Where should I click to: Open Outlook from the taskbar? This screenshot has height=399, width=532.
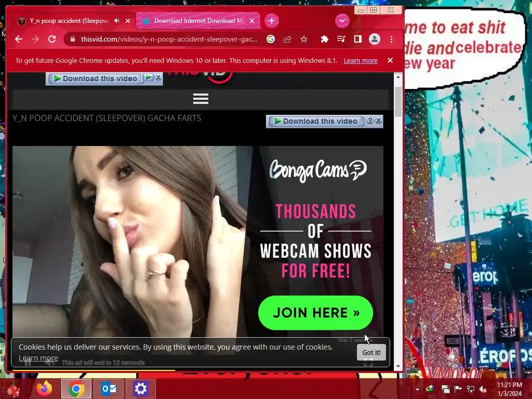point(109,389)
